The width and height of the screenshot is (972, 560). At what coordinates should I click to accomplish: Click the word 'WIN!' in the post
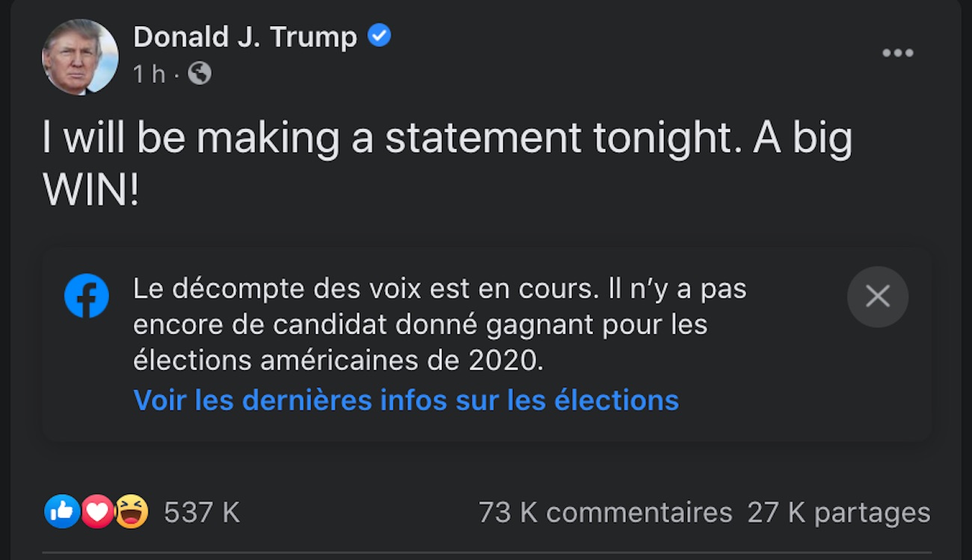(x=90, y=192)
